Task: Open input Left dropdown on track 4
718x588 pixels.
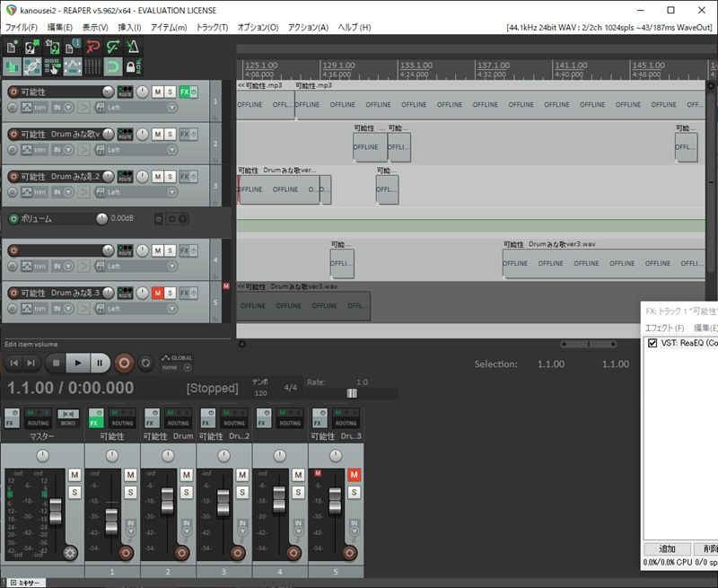Action: (x=172, y=266)
